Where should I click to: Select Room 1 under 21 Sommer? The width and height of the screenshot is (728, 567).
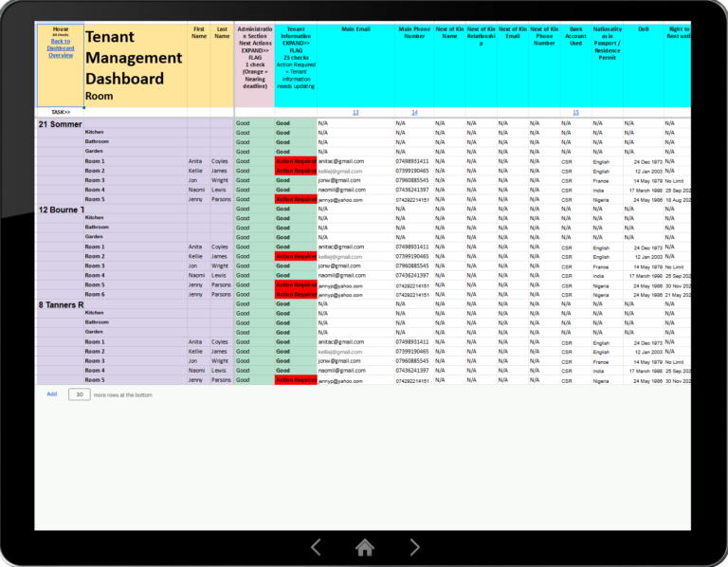pos(136,161)
